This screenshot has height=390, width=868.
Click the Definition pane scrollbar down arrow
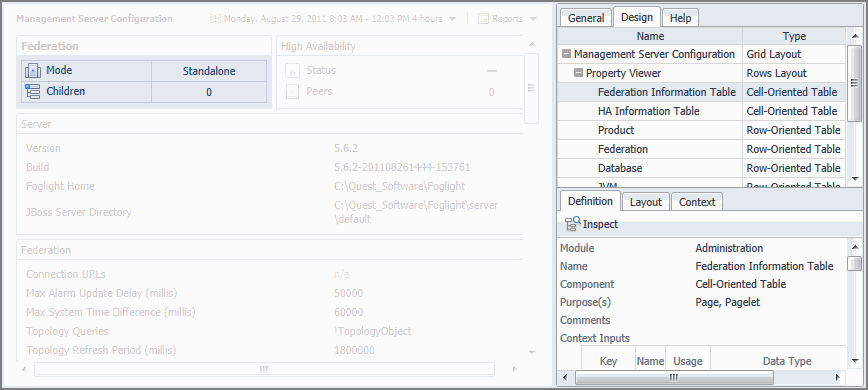854,361
